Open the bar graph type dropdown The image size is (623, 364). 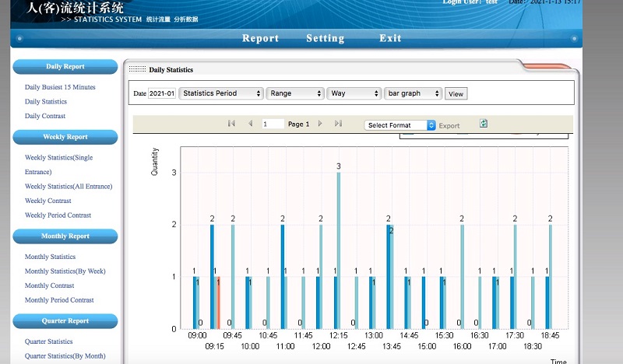tap(413, 93)
